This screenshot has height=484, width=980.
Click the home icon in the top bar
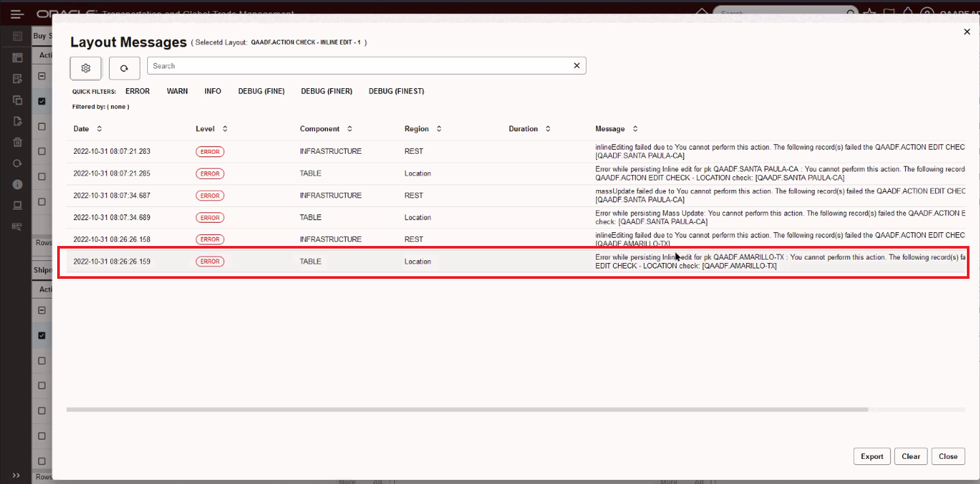tap(701, 11)
